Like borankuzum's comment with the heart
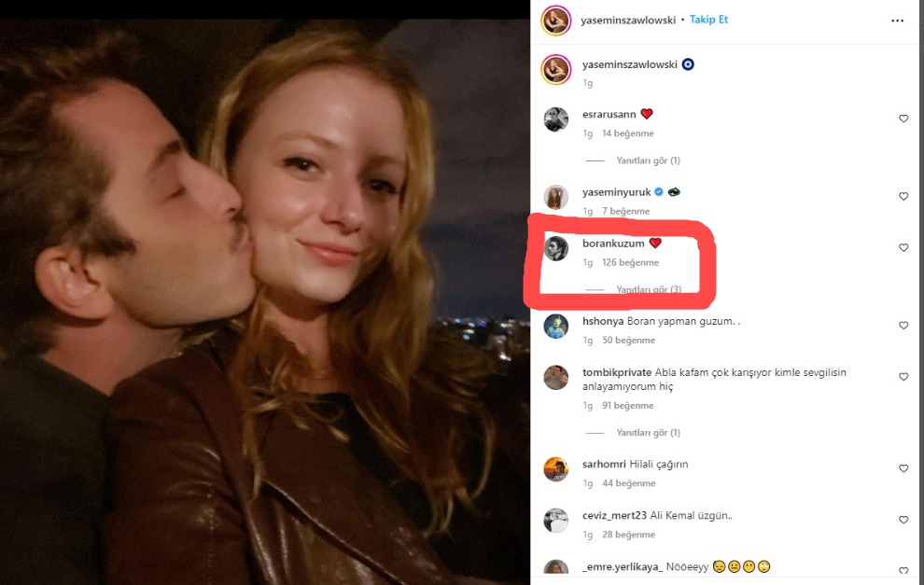924x585 pixels. pos(903,248)
